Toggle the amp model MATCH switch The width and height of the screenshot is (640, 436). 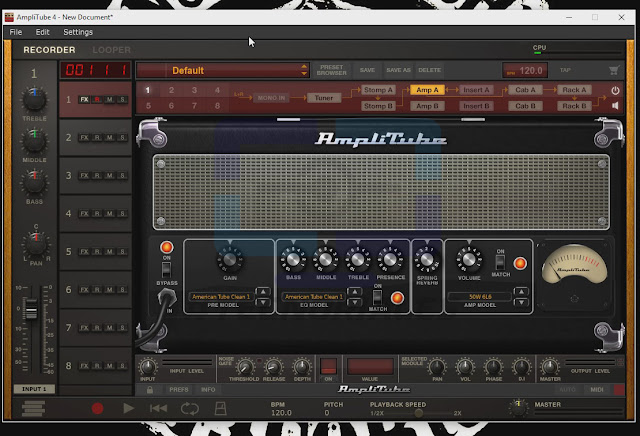click(500, 262)
